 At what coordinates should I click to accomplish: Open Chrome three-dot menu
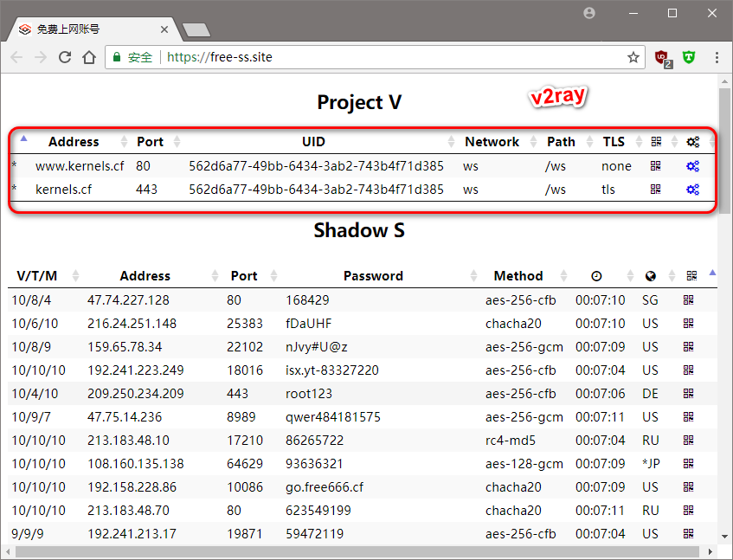717,57
